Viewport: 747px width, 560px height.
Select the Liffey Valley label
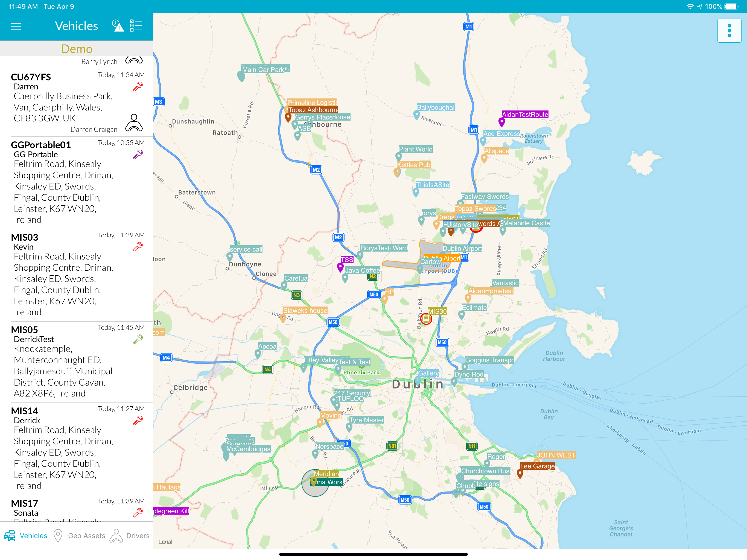(x=321, y=360)
